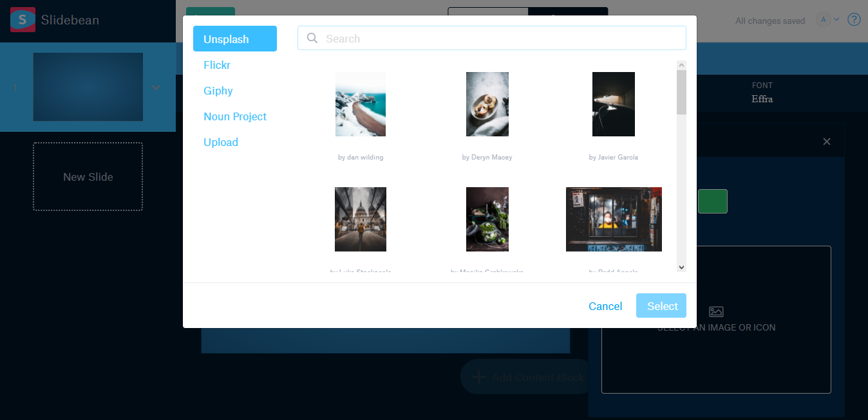Click scrollbar up arrow in image list

tap(682, 65)
